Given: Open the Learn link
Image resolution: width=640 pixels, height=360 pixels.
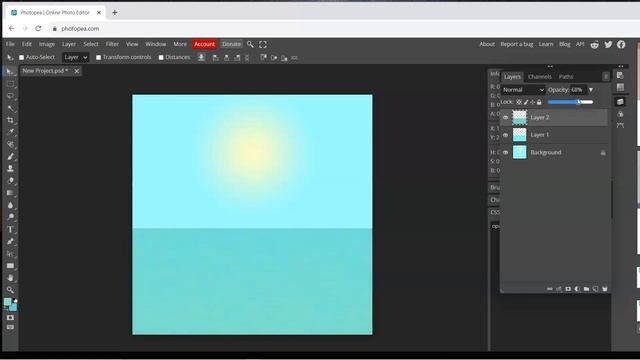Looking at the screenshot, I should click(x=546, y=44).
